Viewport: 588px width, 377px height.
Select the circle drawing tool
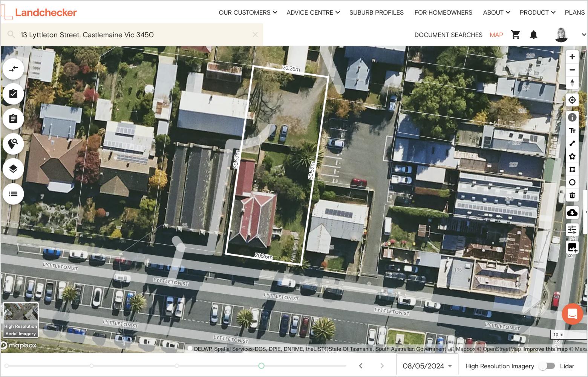[572, 182]
